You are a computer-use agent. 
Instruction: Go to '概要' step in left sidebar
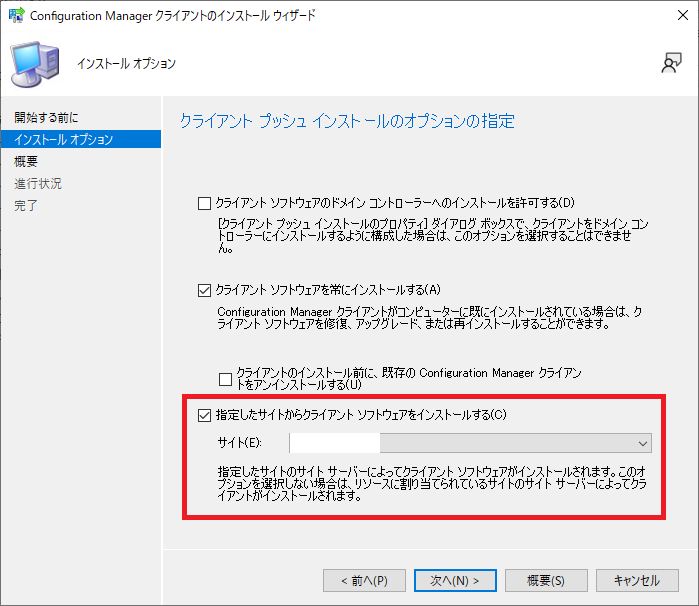pyautogui.click(x=27, y=162)
